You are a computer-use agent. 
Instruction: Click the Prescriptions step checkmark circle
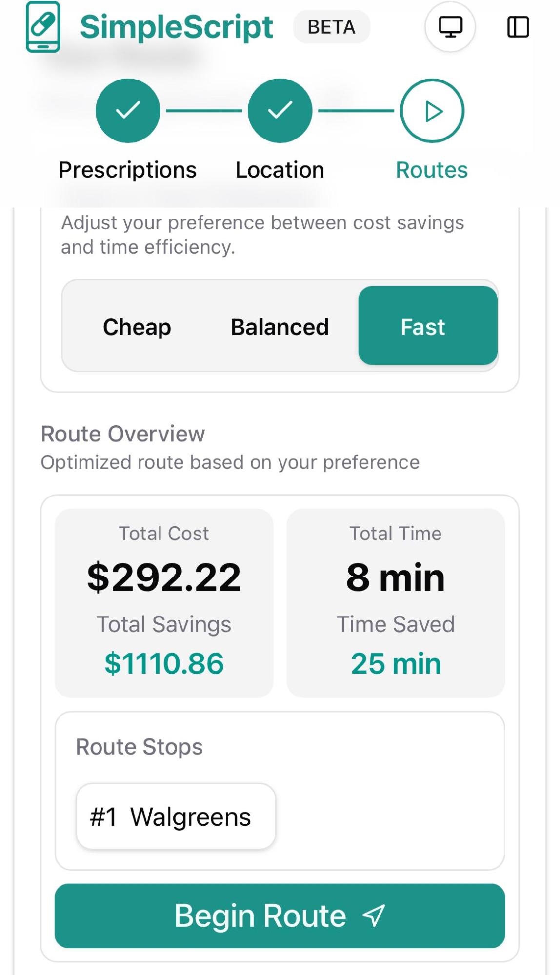[128, 111]
